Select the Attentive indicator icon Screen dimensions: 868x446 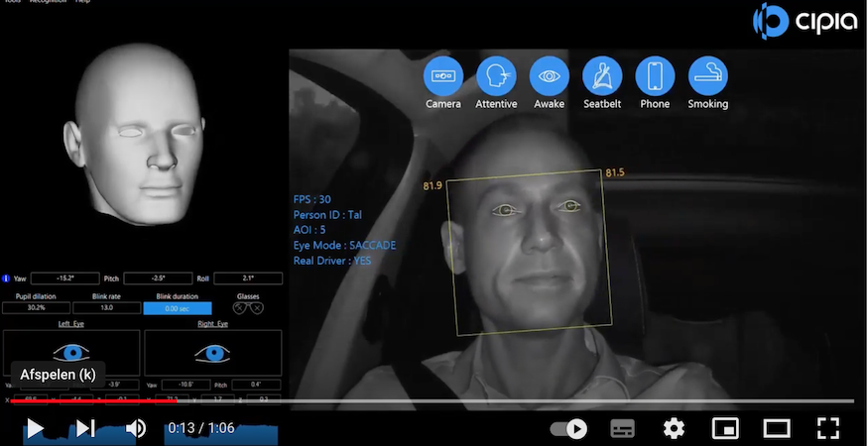(x=496, y=76)
